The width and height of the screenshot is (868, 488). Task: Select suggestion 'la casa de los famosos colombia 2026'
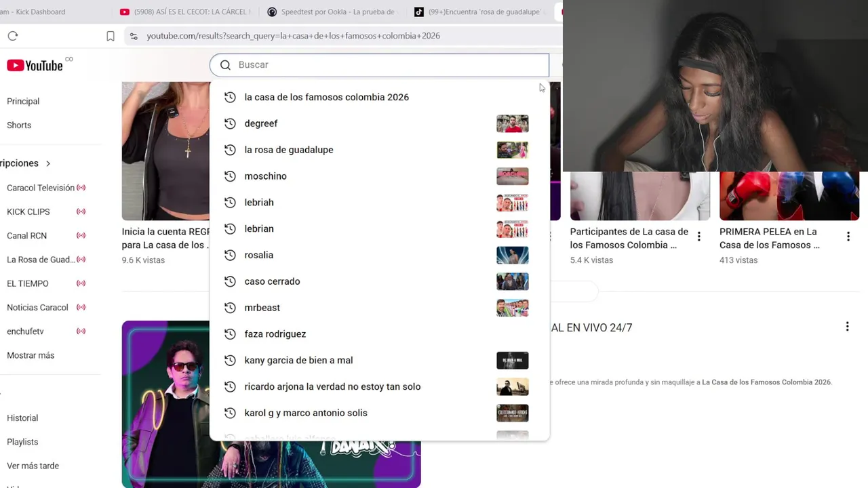[x=326, y=97]
